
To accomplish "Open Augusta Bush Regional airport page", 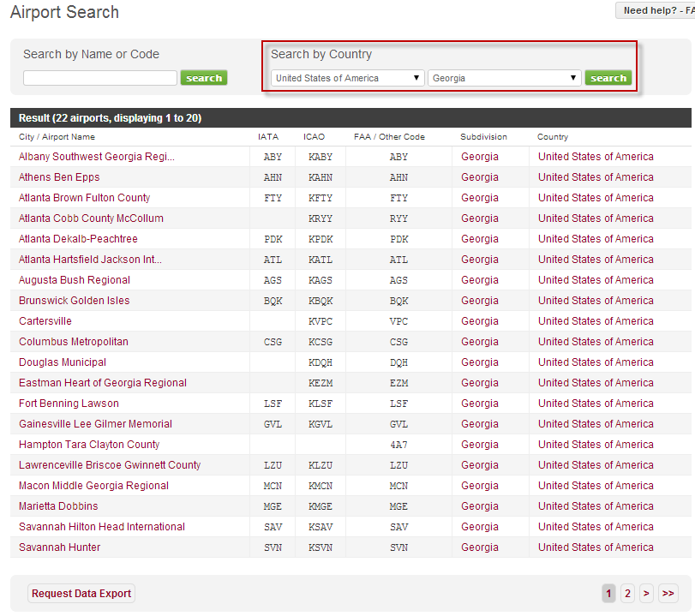I will point(75,280).
